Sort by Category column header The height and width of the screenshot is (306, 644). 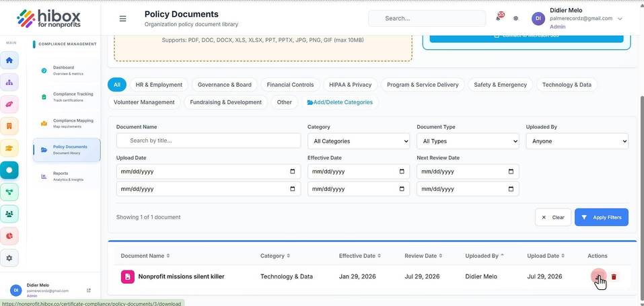[x=275, y=256]
